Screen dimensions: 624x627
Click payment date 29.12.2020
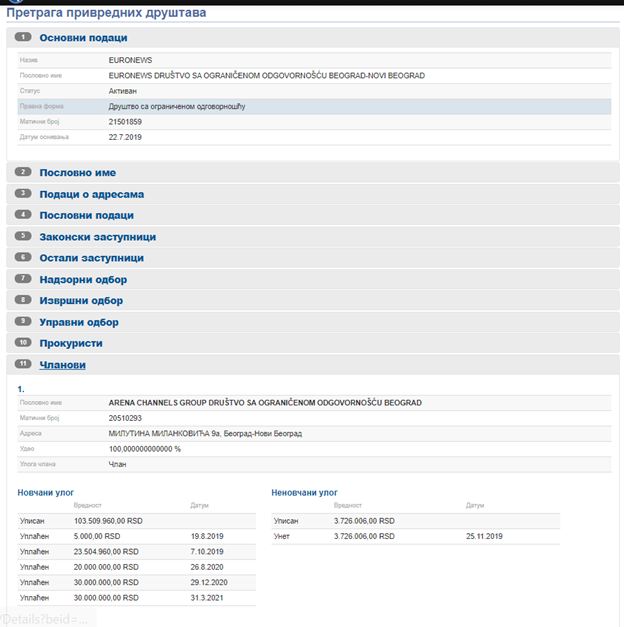click(209, 583)
